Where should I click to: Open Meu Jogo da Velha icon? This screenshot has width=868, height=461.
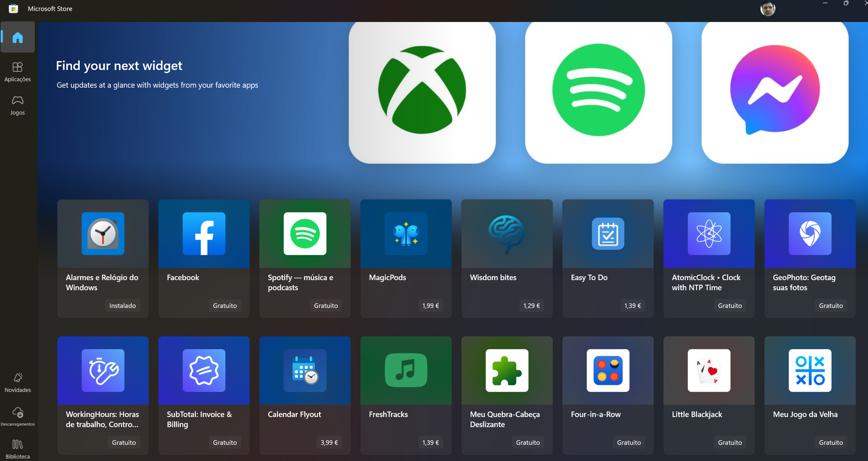click(810, 370)
